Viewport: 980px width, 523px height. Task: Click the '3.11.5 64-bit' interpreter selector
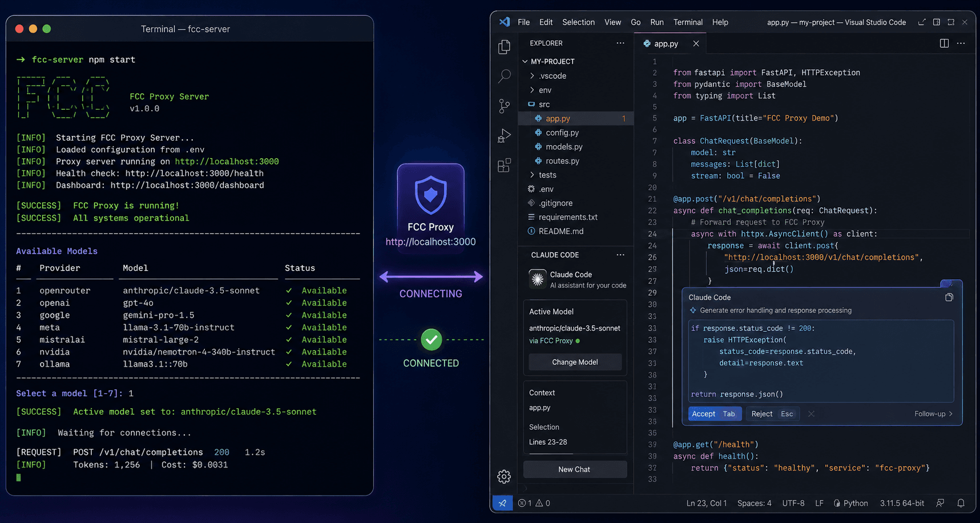[x=902, y=503]
